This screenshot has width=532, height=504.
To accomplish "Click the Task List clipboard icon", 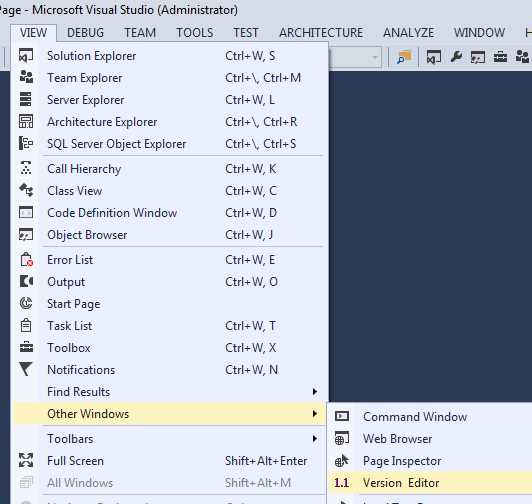I will coord(26,325).
